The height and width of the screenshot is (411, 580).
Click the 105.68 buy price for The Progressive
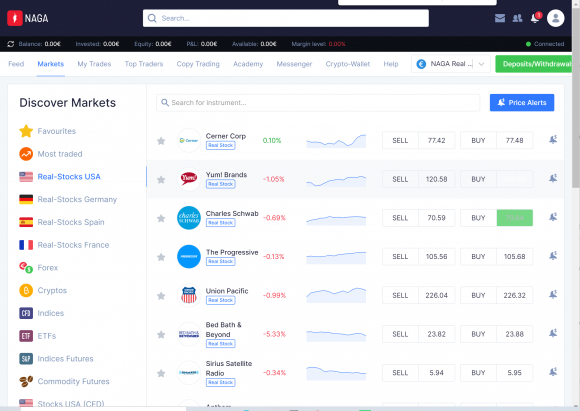(x=515, y=257)
